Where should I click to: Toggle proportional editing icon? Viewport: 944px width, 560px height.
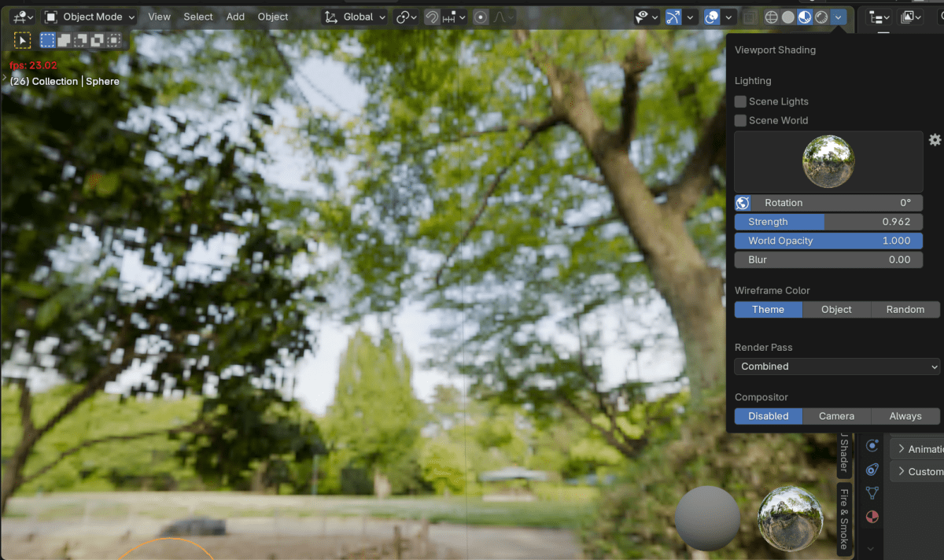click(481, 17)
